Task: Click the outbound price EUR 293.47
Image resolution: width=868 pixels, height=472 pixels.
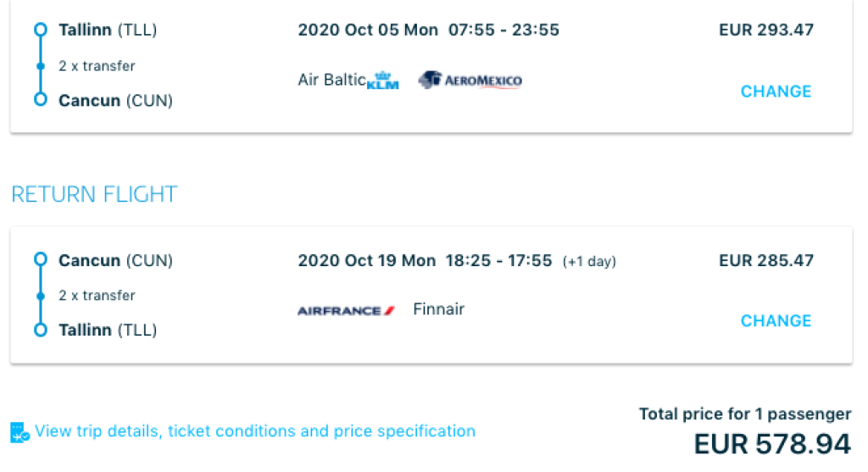Action: tap(765, 31)
